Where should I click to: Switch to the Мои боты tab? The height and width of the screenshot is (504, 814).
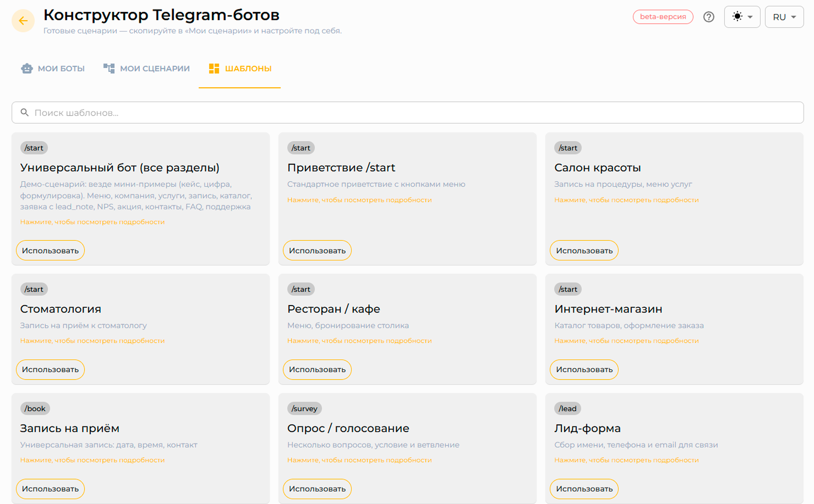pos(53,69)
